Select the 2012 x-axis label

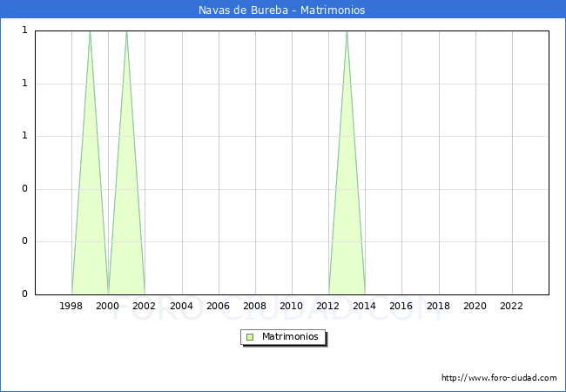pyautogui.click(x=327, y=306)
